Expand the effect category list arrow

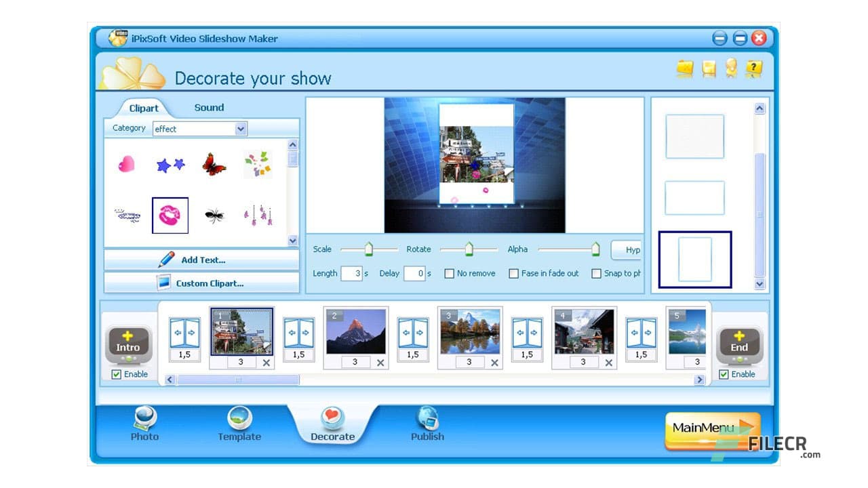[241, 129]
